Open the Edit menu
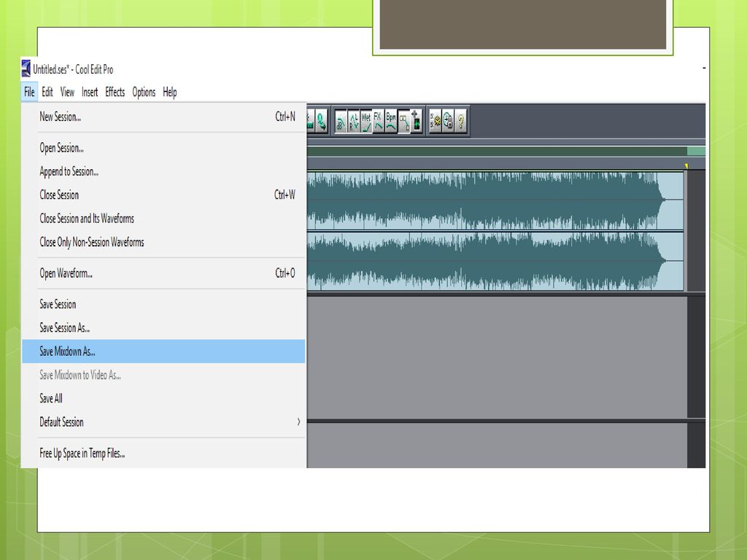This screenshot has height=560, width=747. [x=47, y=92]
